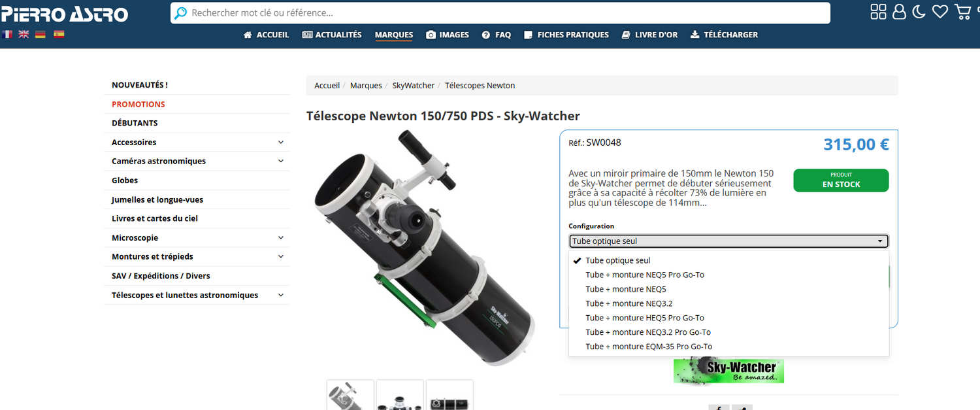Open Globes sidebar category
980x410 pixels.
click(125, 180)
